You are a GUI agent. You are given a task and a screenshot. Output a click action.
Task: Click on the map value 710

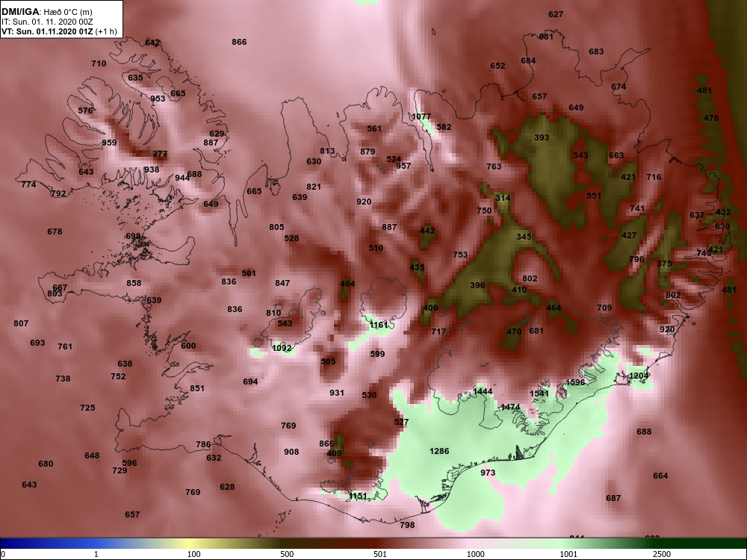pos(99,63)
